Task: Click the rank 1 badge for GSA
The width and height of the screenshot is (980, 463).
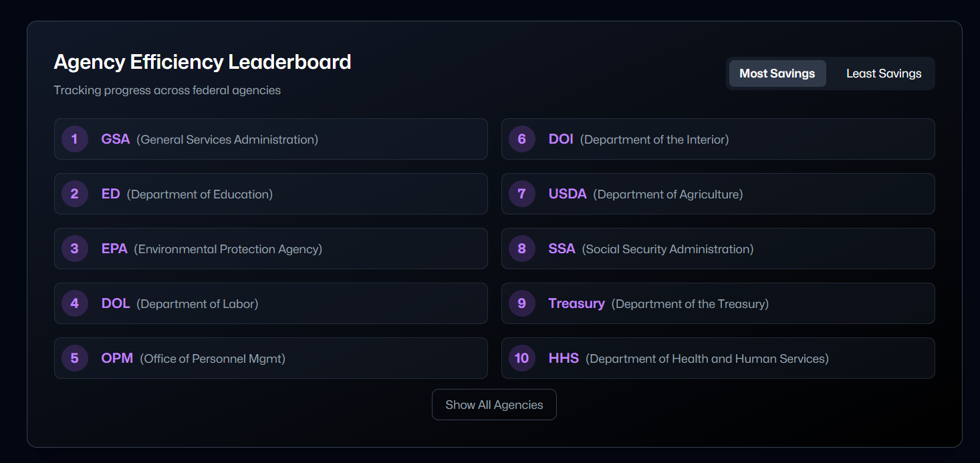Action: point(75,139)
